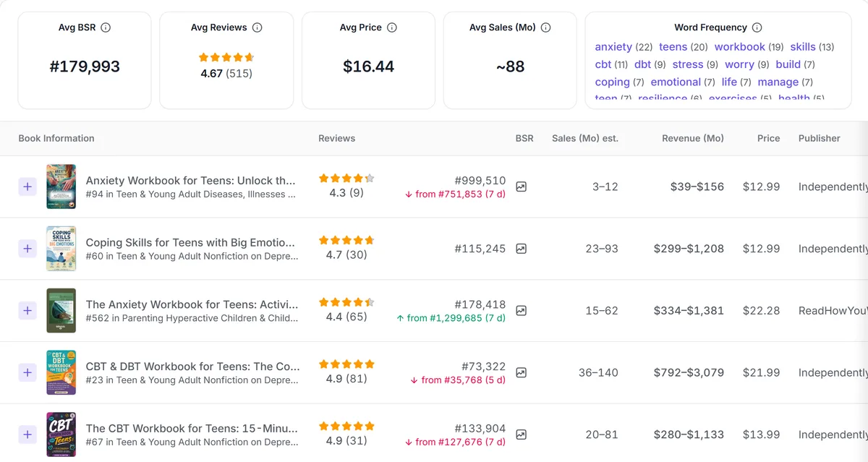Select the 'coping' word frequency tag
This screenshot has width=868, height=462.
pyautogui.click(x=612, y=82)
